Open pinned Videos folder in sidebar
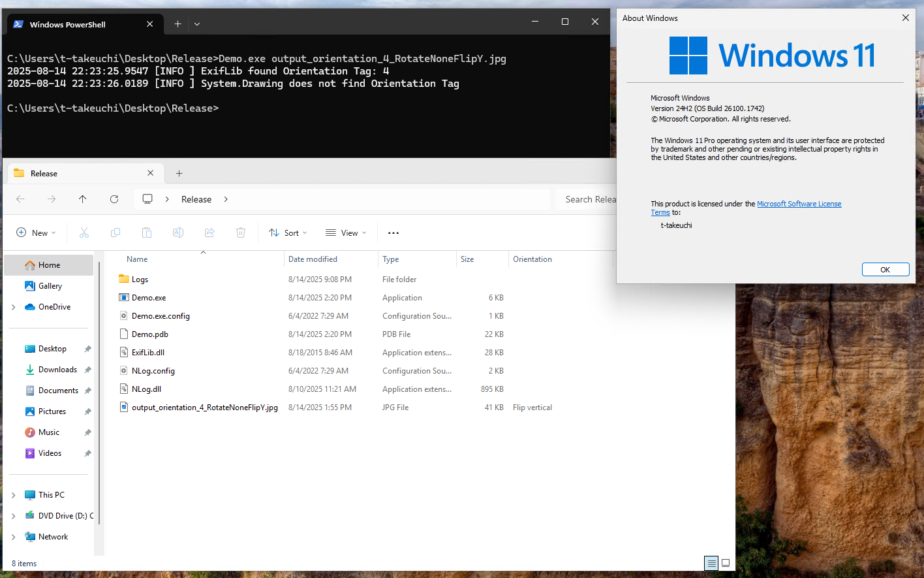 [49, 453]
